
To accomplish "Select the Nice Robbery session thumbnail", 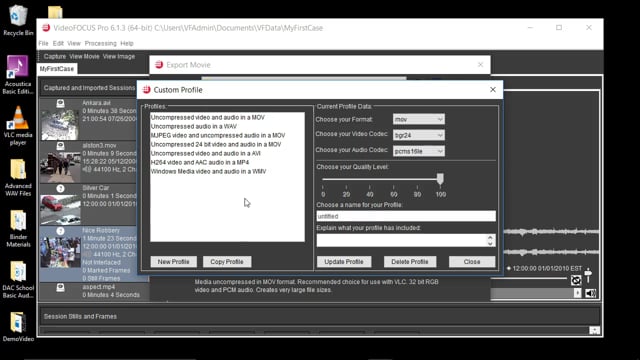I will (x=60, y=252).
